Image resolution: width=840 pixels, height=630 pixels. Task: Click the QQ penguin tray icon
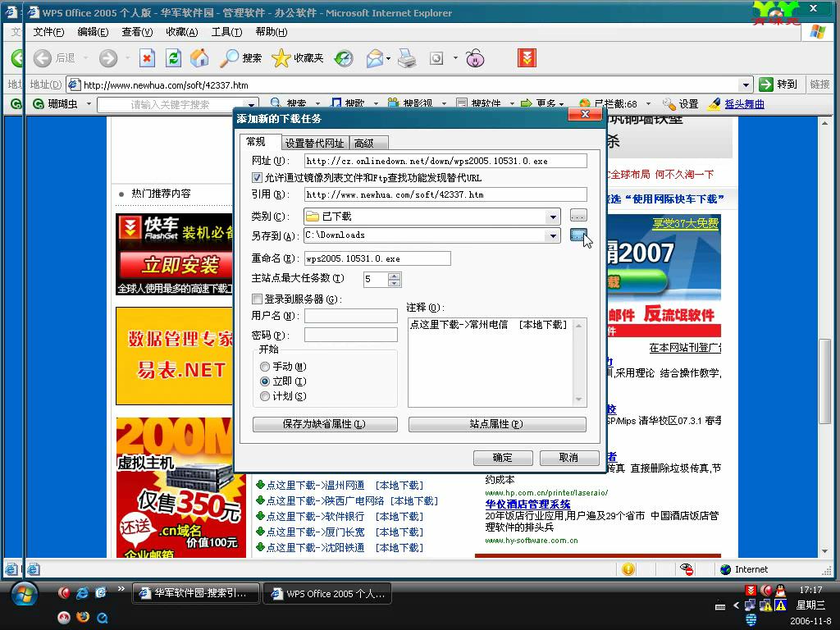(x=781, y=591)
